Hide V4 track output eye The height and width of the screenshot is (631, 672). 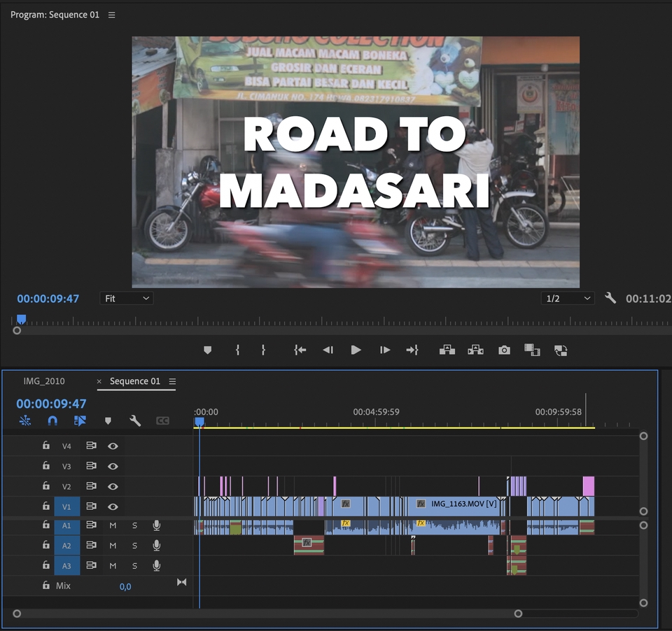pyautogui.click(x=113, y=446)
